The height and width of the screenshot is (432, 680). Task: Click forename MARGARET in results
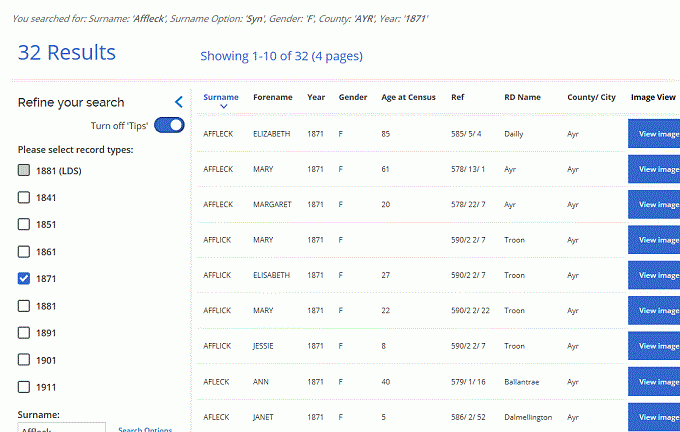click(x=272, y=204)
